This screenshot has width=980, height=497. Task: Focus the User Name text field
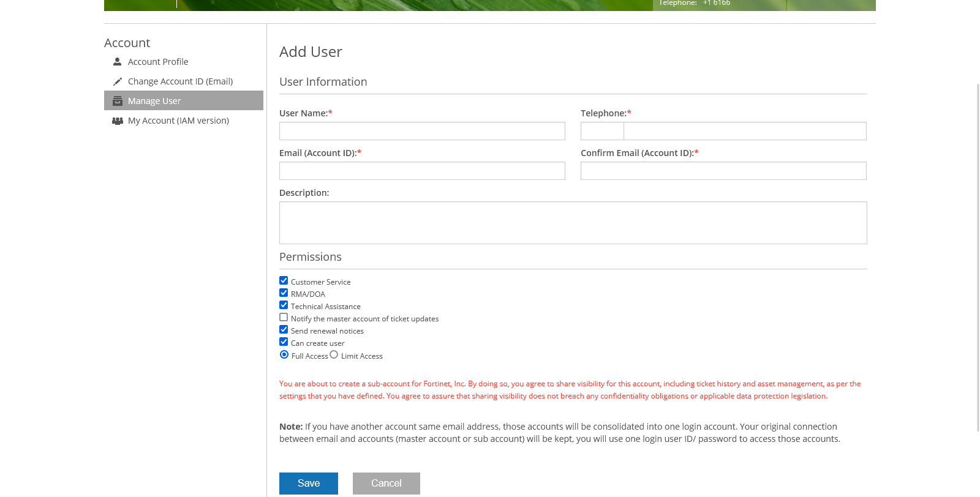tap(422, 131)
